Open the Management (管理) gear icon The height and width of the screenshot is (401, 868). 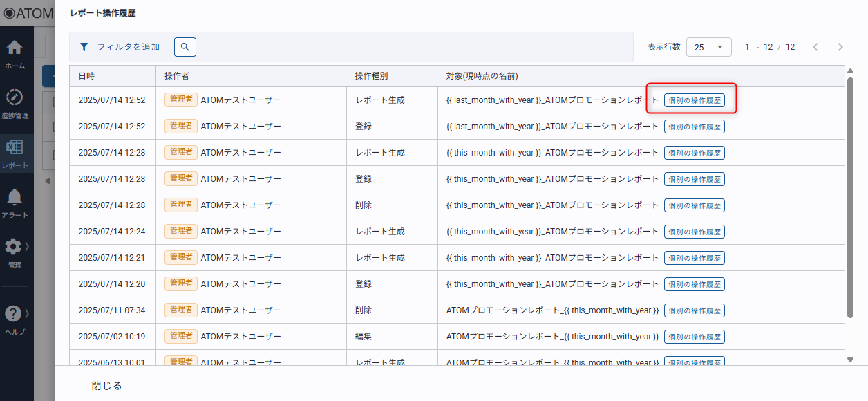pyautogui.click(x=13, y=248)
